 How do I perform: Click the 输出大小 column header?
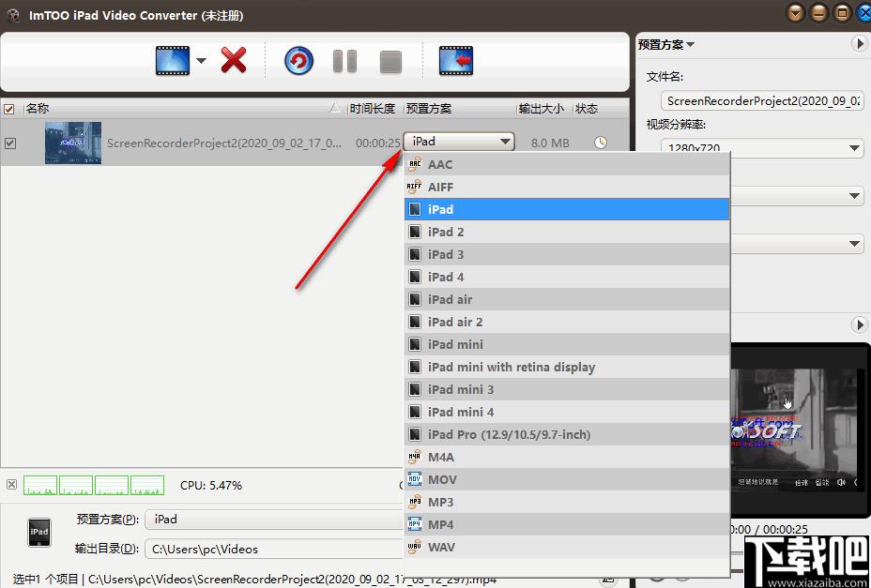coord(541,108)
